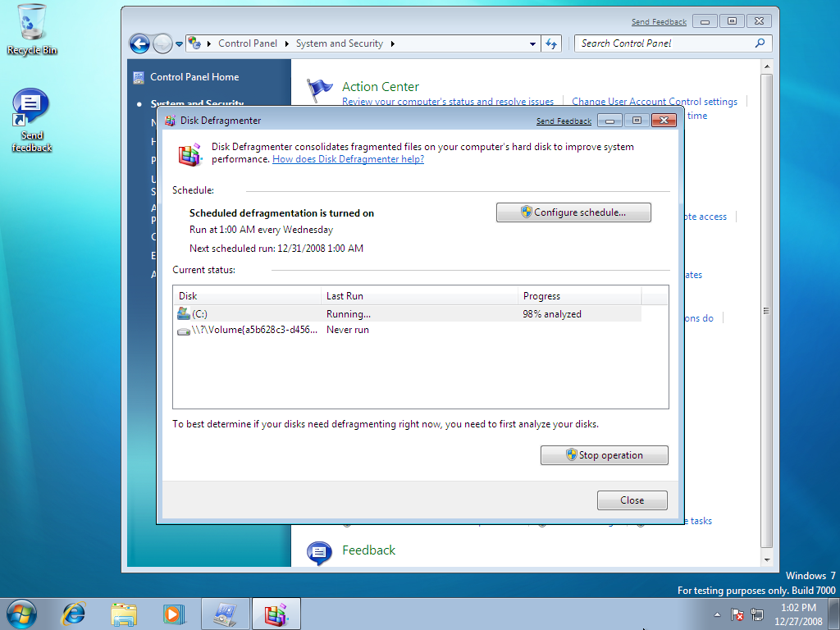
Task: Click Control Panel scrollbar up arrow
Action: [767, 67]
